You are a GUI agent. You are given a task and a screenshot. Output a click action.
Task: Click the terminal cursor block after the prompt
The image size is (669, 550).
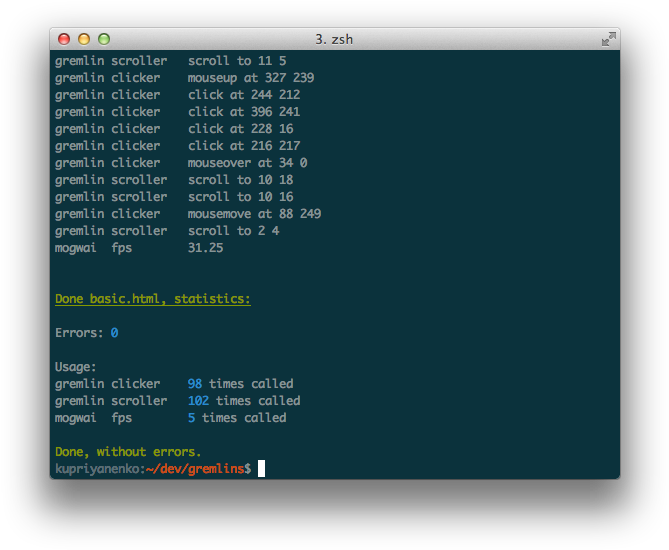click(x=261, y=469)
